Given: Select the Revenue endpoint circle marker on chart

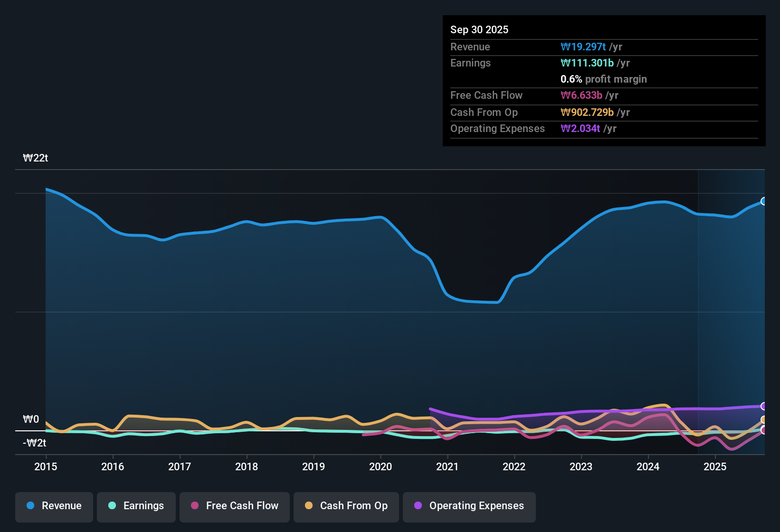Looking at the screenshot, I should click(x=763, y=201).
